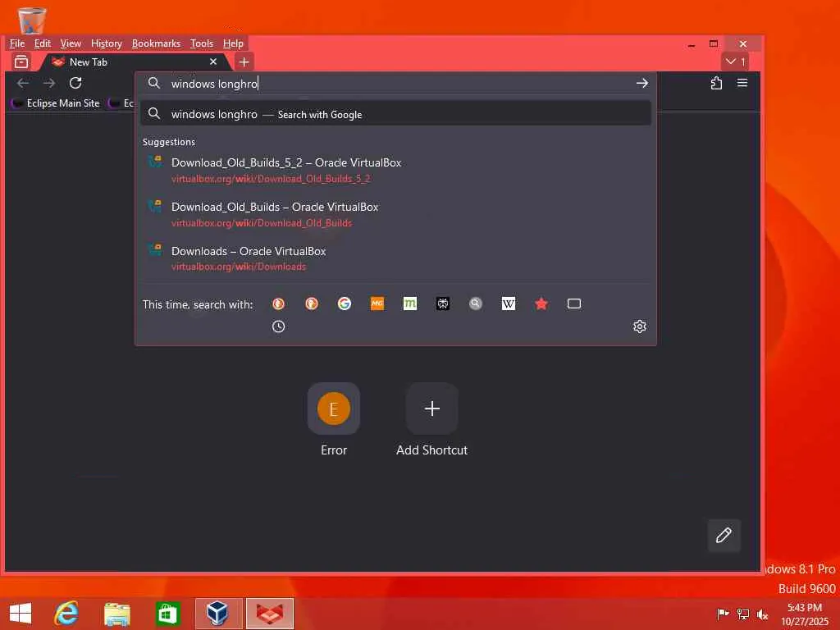Open the Windows Start button
The image size is (840, 630).
click(21, 614)
